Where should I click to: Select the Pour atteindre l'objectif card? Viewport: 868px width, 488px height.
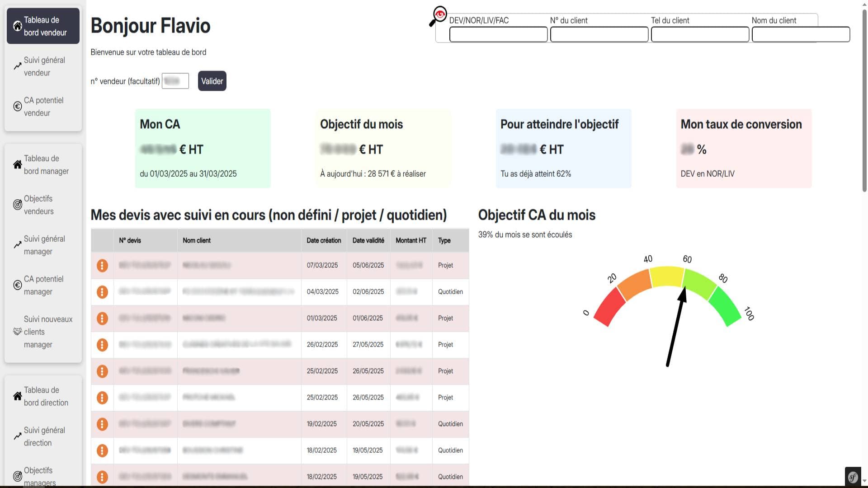point(564,148)
